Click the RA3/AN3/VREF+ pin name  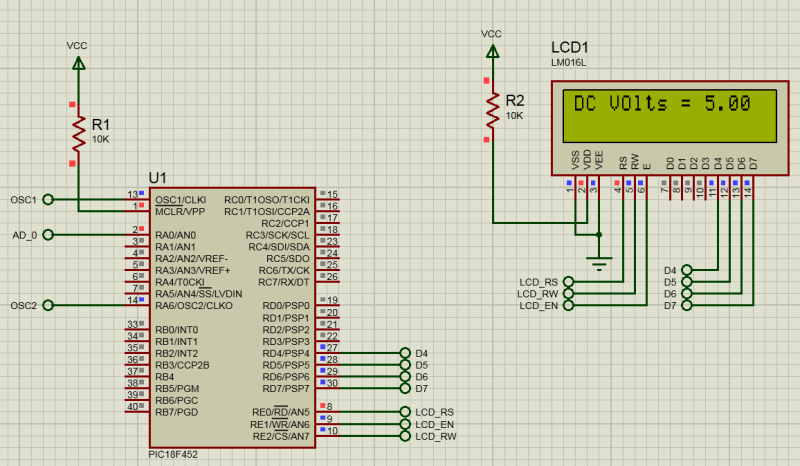pyautogui.click(x=193, y=271)
